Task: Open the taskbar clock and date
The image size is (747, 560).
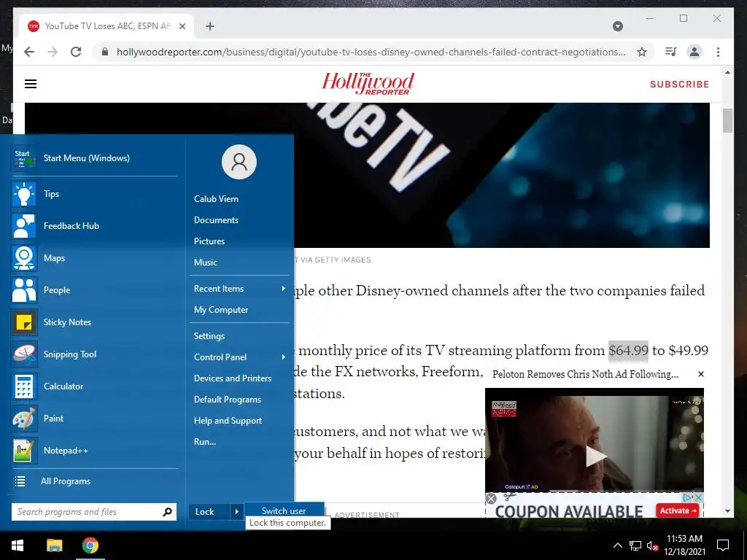Action: tap(684, 545)
